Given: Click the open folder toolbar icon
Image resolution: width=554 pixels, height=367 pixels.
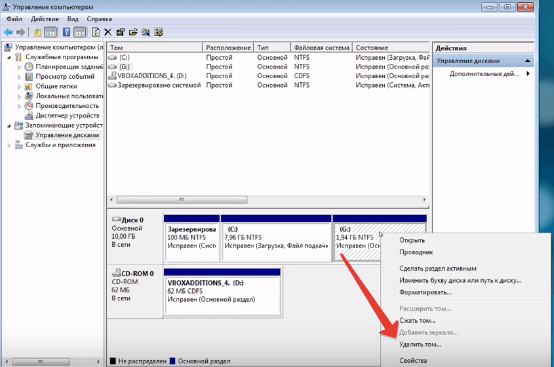Looking at the screenshot, I should [133, 32].
